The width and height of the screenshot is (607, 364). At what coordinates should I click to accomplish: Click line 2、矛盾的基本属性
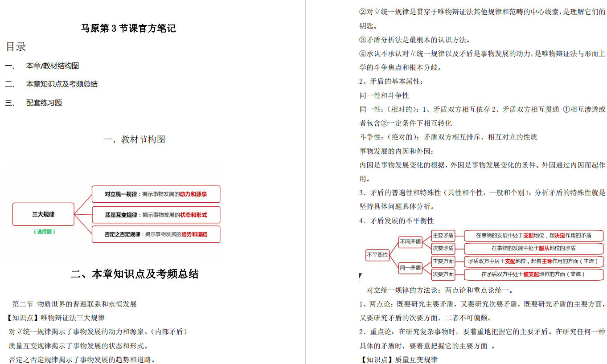point(391,82)
